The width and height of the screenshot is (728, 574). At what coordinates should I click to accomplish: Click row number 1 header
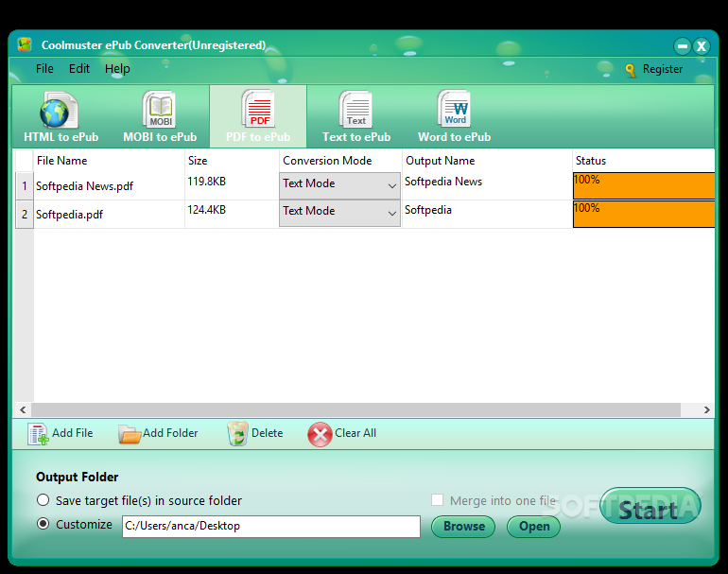(25, 186)
